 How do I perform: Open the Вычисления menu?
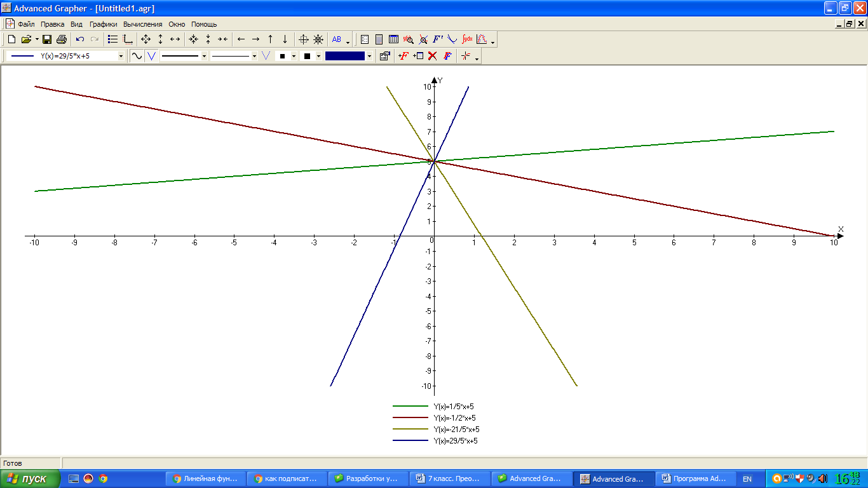pos(143,24)
